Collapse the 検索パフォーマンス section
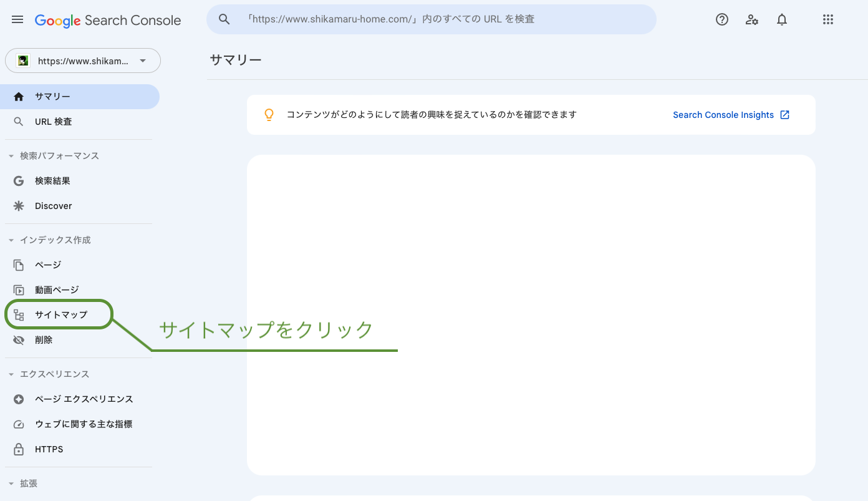 tap(11, 156)
